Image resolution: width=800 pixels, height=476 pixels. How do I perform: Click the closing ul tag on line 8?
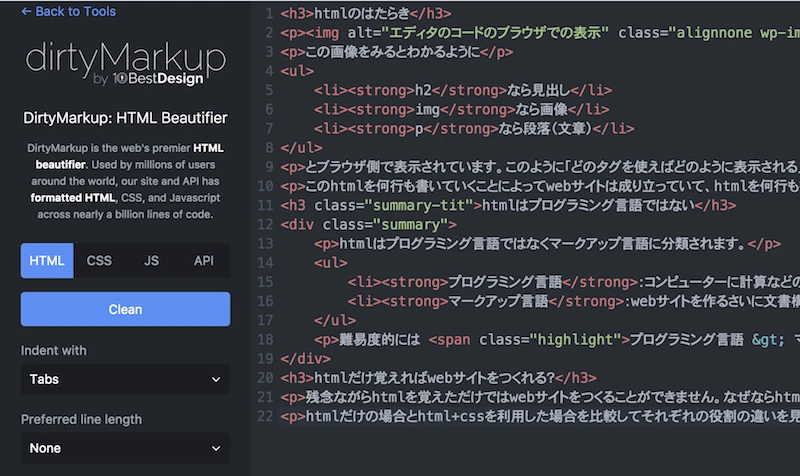[x=301, y=148]
